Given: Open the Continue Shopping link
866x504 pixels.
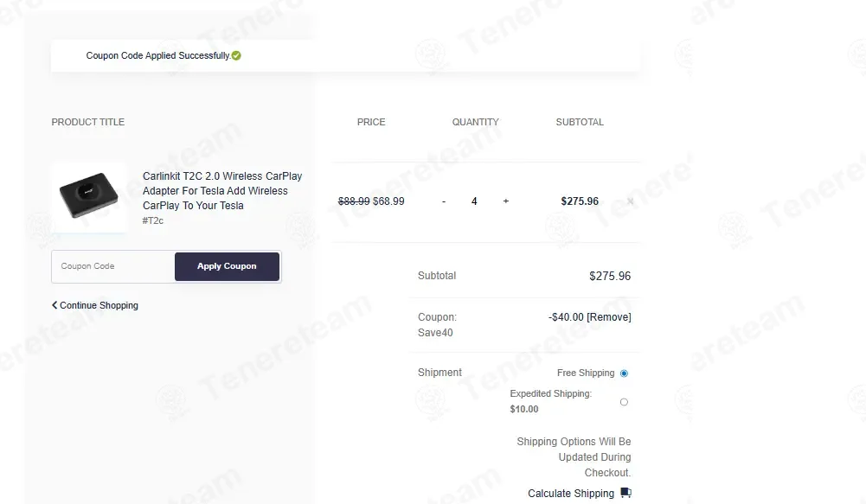Looking at the screenshot, I should click(95, 305).
